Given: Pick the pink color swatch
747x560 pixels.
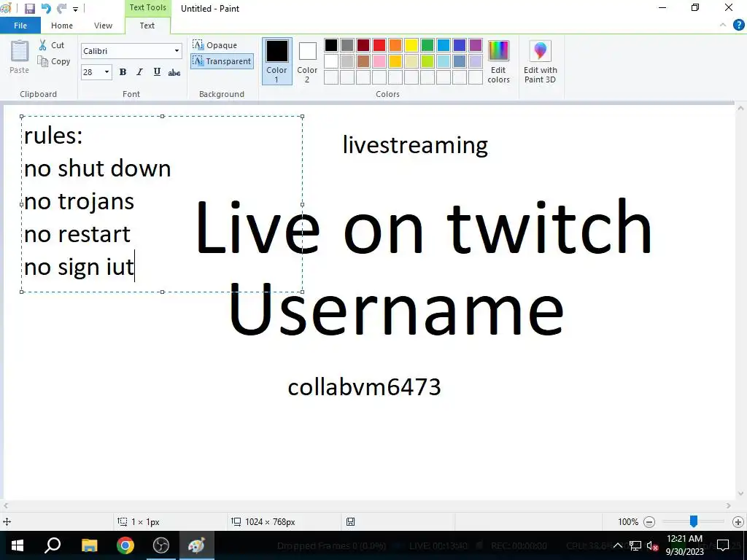Looking at the screenshot, I should [x=379, y=61].
